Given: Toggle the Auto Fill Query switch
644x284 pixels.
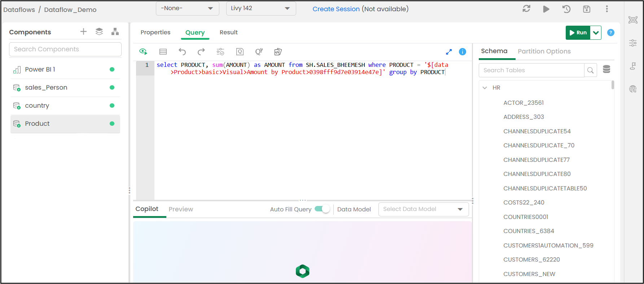Looking at the screenshot, I should [x=322, y=209].
